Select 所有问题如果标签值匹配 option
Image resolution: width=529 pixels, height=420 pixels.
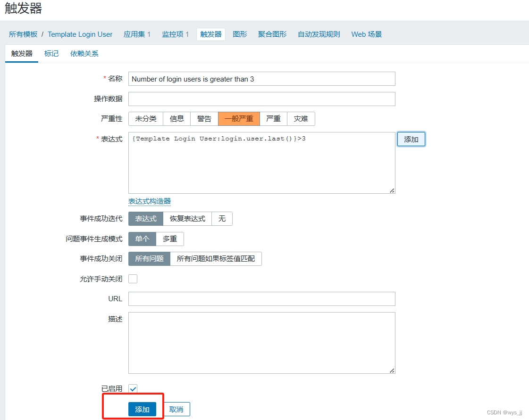click(x=216, y=259)
